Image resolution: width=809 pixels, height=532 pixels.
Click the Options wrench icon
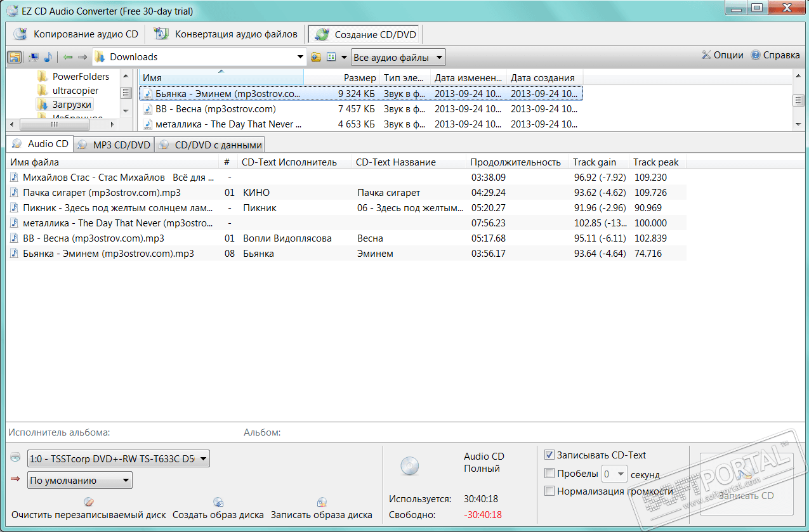coord(706,55)
